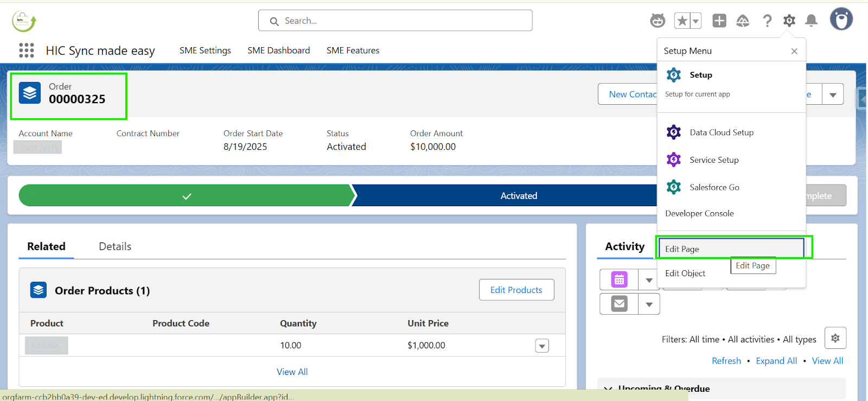868x401 pixels.
Task: Click View All in activity timeline
Action: point(827,361)
